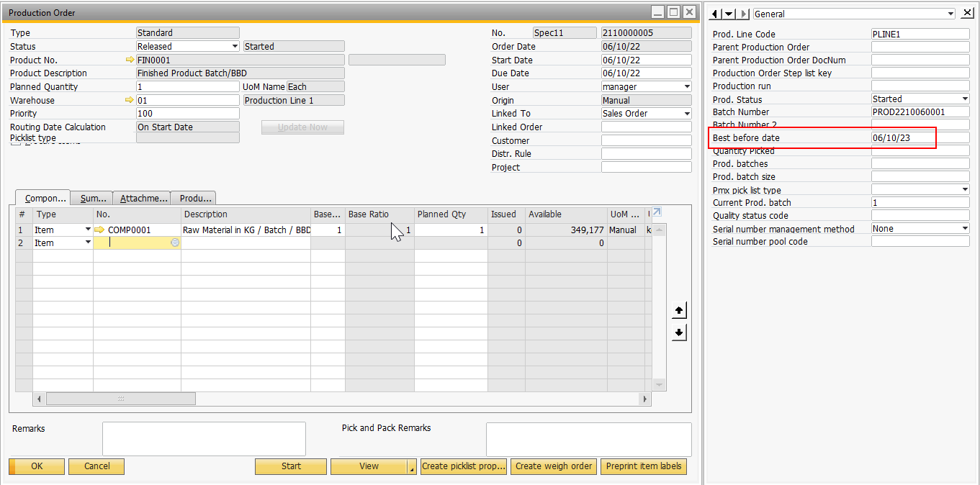
Task: Click the Start Date field
Action: (x=647, y=60)
